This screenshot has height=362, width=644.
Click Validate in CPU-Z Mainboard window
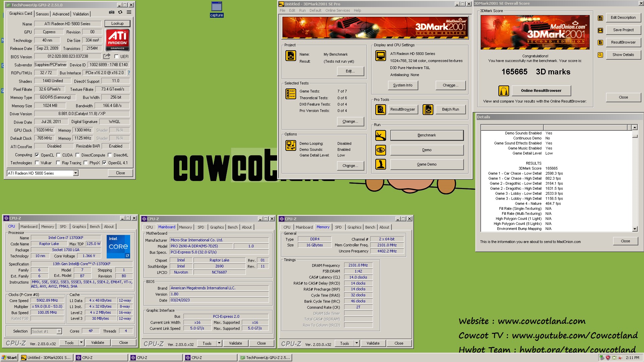tap(235, 343)
